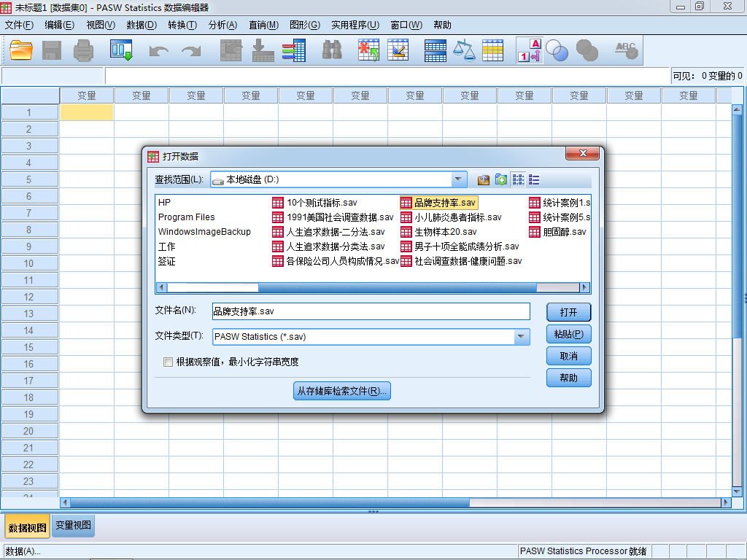Expand the 查找范围 drive dropdown
Screen dimensions: 747x560
(x=458, y=179)
